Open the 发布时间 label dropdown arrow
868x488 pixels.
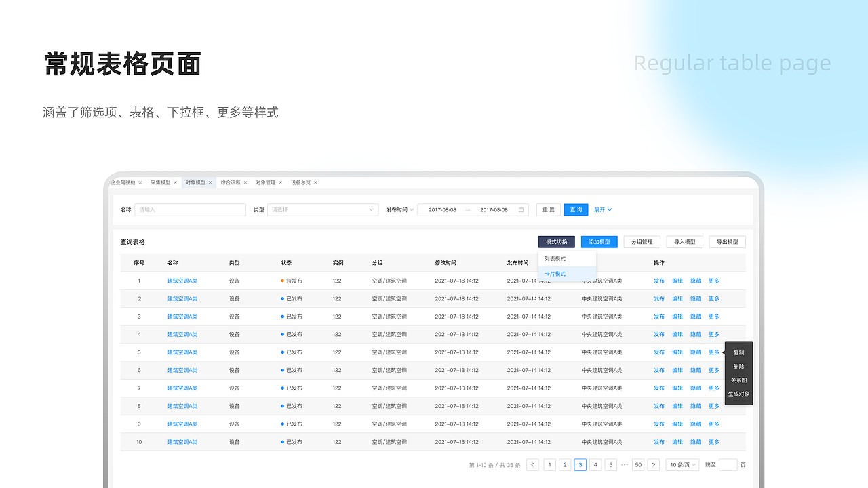412,210
